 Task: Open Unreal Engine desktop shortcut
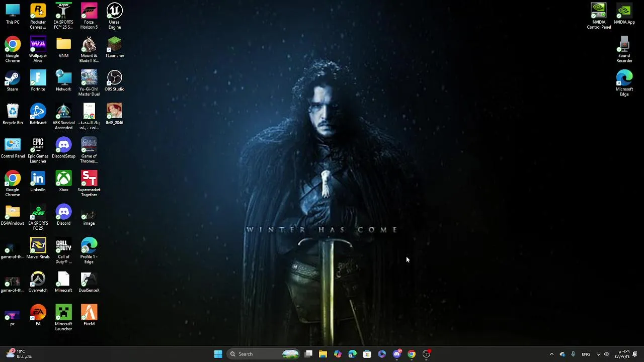point(115,16)
